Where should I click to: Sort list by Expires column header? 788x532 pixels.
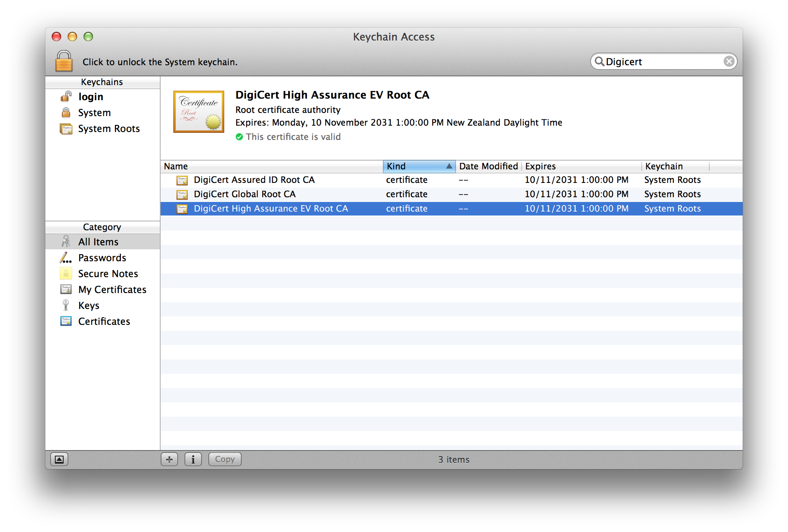582,166
